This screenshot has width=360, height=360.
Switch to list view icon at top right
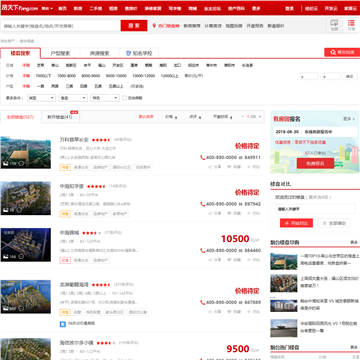pos(351,23)
